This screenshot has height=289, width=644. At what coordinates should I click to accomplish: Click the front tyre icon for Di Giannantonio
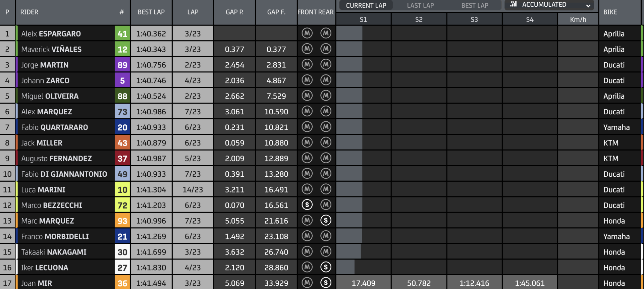(307, 174)
